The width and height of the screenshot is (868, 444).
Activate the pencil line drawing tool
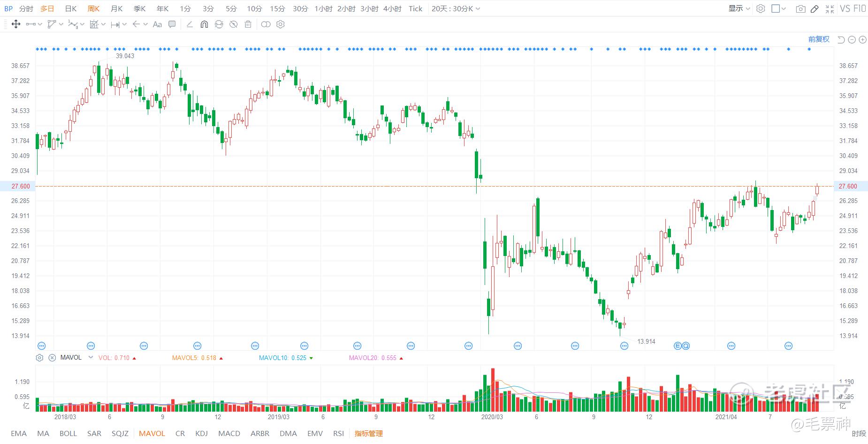(x=190, y=24)
